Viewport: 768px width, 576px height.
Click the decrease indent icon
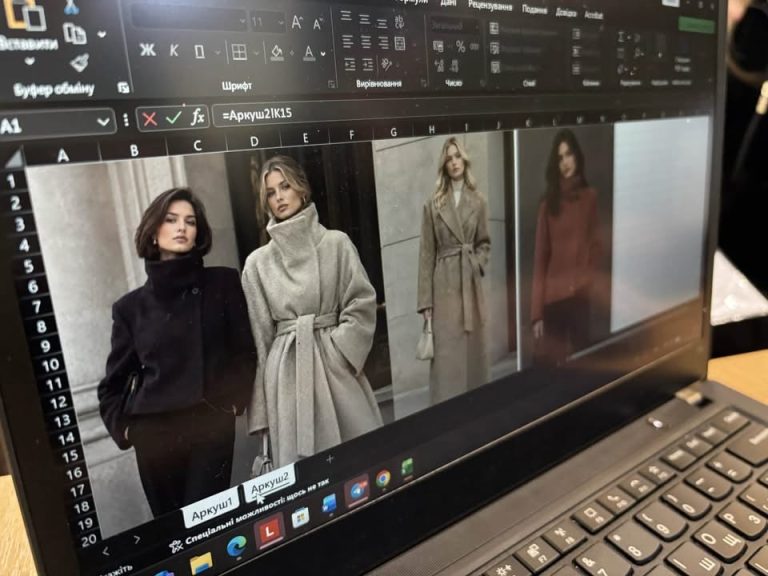point(349,64)
